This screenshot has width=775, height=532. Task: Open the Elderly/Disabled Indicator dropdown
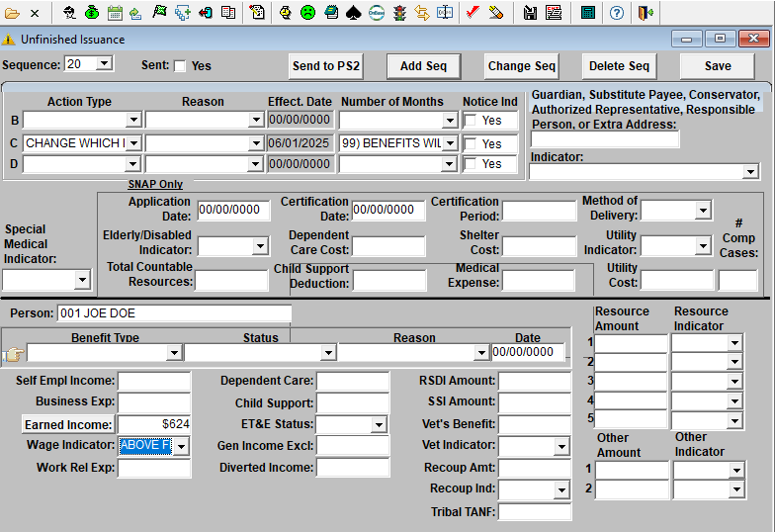point(260,246)
